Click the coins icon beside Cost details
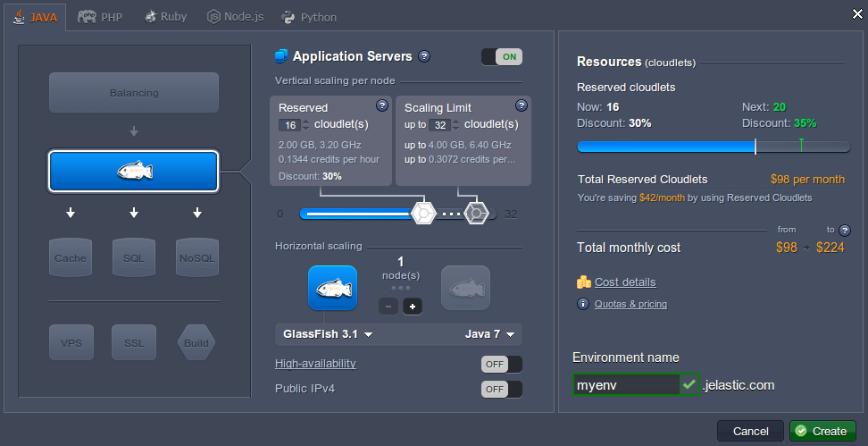This screenshot has width=868, height=446. coord(584,282)
